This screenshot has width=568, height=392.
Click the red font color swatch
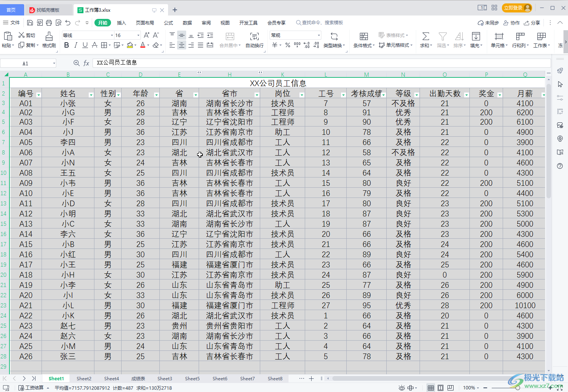click(x=143, y=45)
